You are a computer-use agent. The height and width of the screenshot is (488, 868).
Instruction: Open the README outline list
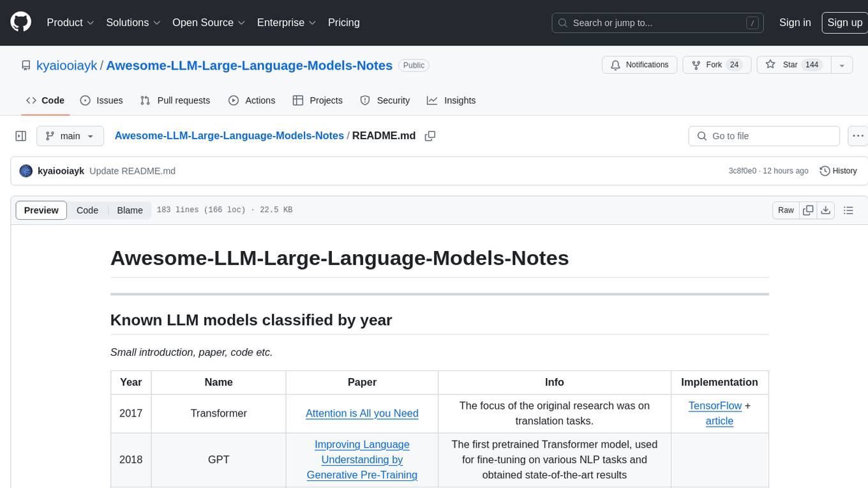coord(848,210)
